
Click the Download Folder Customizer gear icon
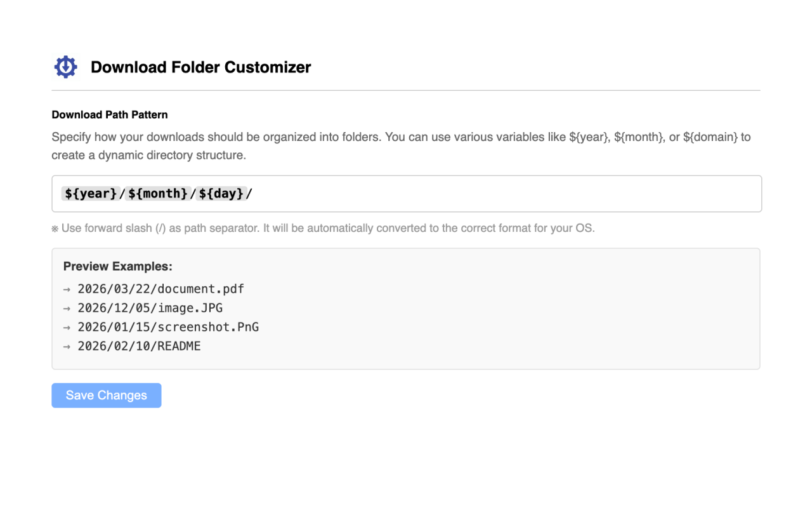(65, 66)
